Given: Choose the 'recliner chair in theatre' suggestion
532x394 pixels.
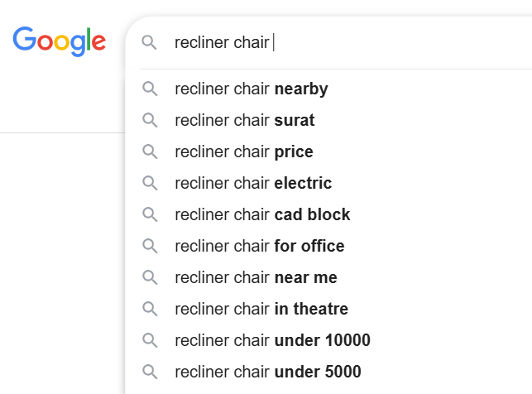Looking at the screenshot, I should pyautogui.click(x=261, y=309).
